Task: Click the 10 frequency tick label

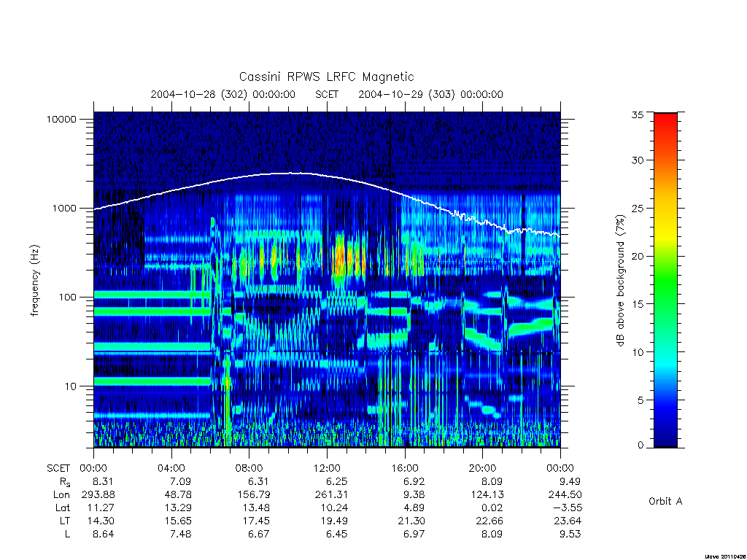Action: pos(71,386)
